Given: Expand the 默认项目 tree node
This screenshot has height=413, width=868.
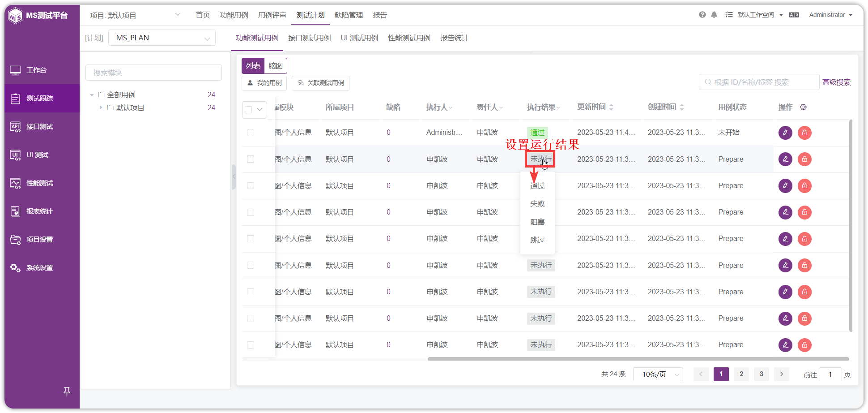Looking at the screenshot, I should tap(101, 108).
